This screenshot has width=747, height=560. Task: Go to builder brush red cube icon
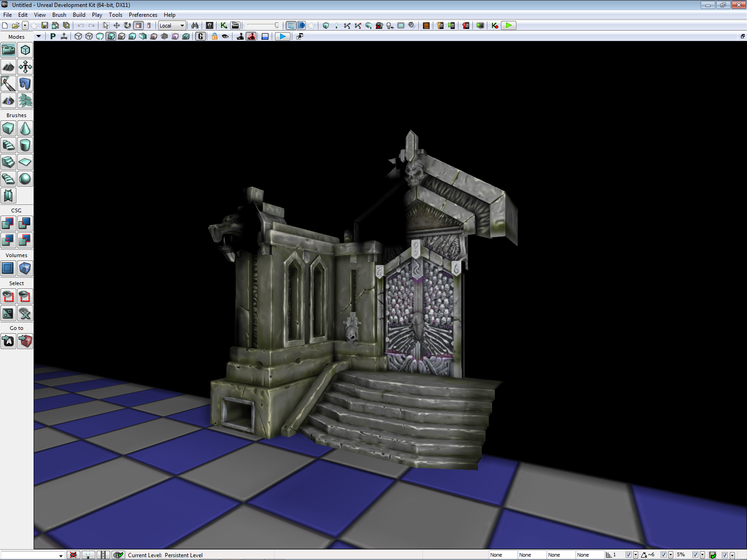pos(25,341)
